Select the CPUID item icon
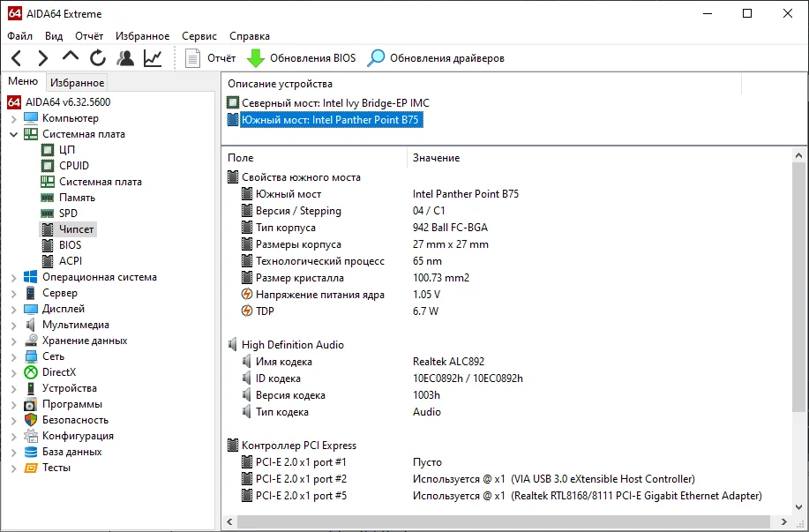This screenshot has width=809, height=532. pyautogui.click(x=48, y=166)
